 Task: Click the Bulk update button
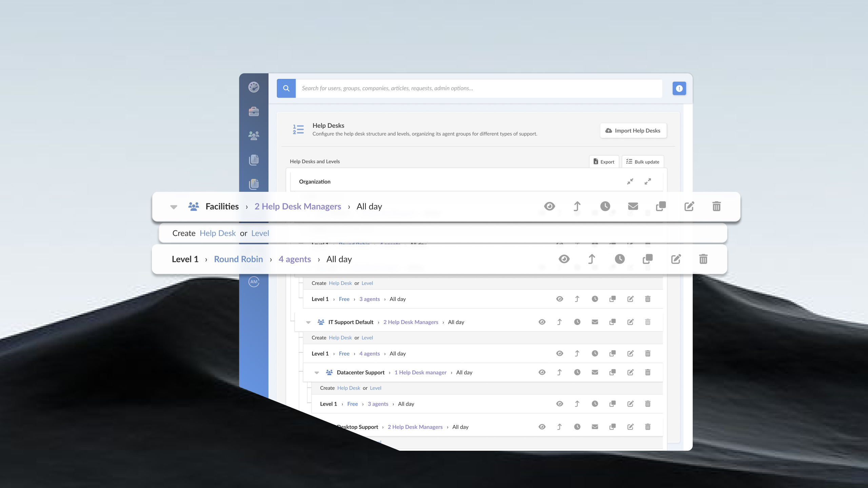coord(643,162)
